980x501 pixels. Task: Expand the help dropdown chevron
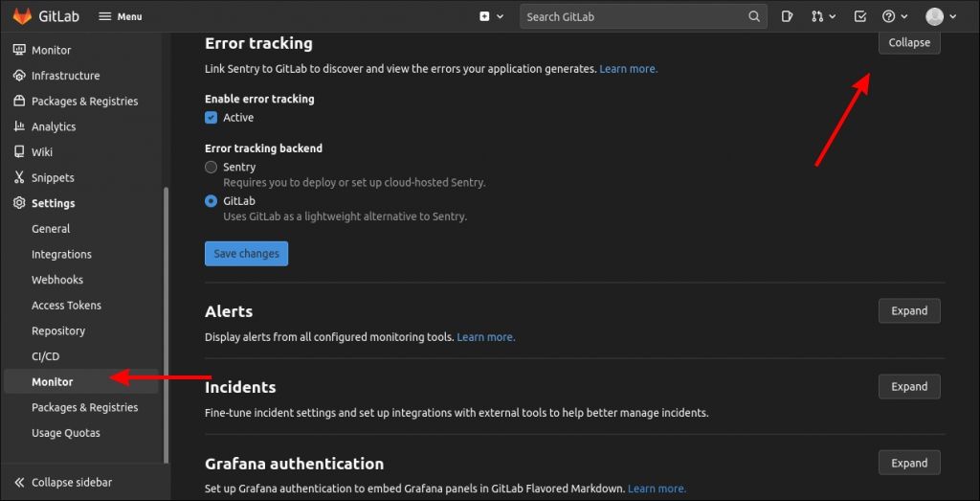point(903,17)
